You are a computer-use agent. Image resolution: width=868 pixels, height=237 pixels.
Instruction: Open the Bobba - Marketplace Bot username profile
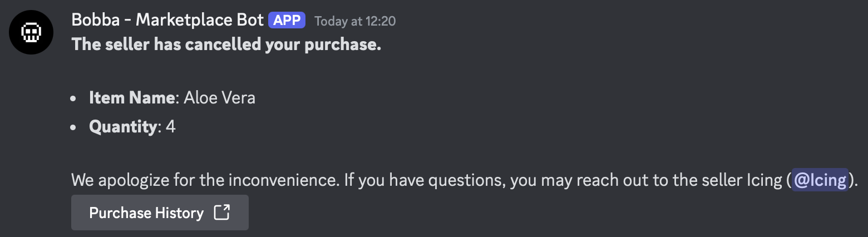(167, 21)
